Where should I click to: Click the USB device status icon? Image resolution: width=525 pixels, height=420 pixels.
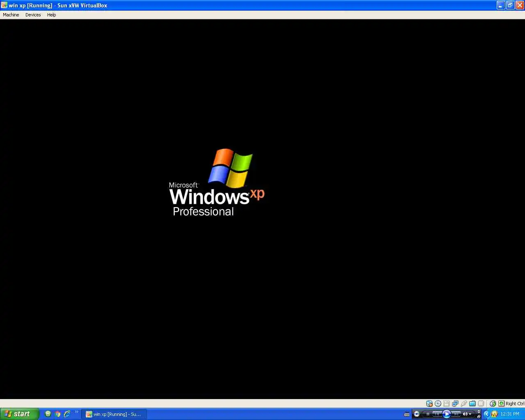click(464, 404)
